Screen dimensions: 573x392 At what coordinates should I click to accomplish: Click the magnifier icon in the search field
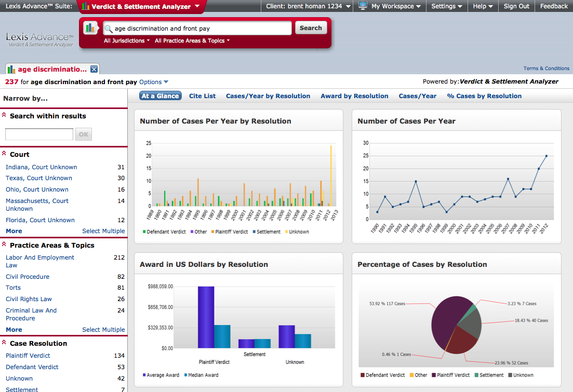click(x=109, y=29)
